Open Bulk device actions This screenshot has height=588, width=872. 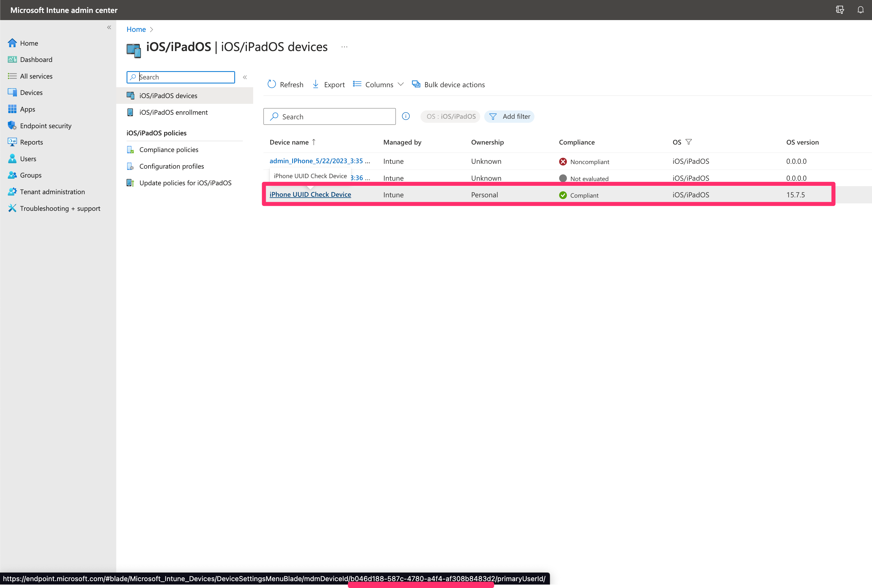point(448,84)
